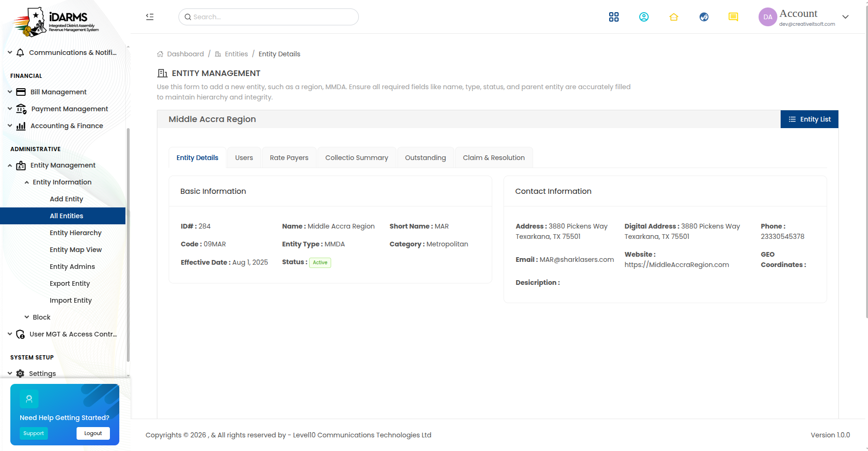Switch to the Users tab

244,158
